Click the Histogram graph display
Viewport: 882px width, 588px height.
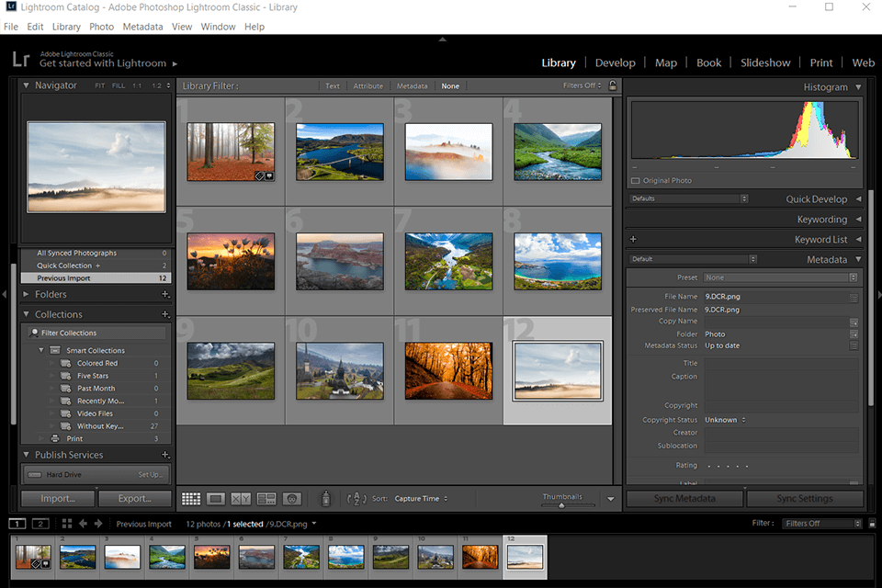tap(745, 130)
